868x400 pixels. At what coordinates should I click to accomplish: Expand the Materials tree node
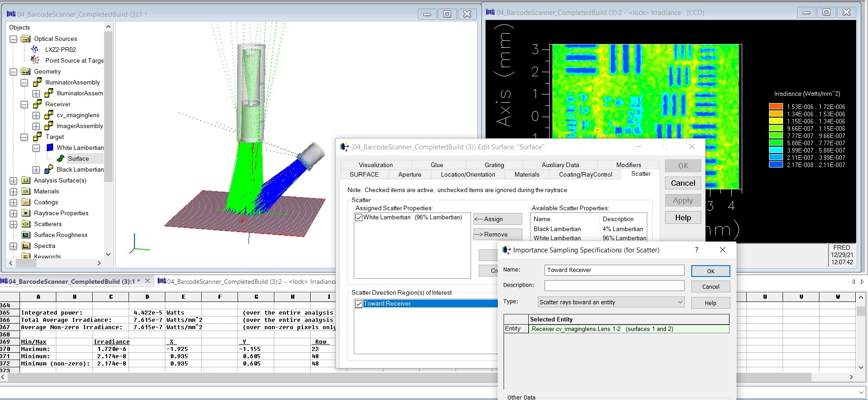point(14,192)
